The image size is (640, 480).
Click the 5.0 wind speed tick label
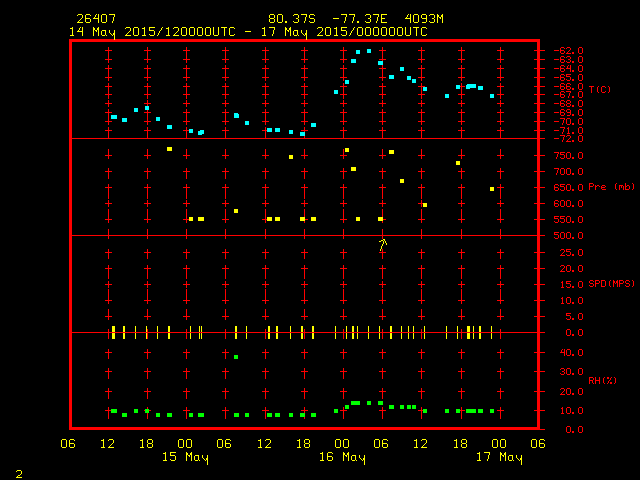[575, 317]
